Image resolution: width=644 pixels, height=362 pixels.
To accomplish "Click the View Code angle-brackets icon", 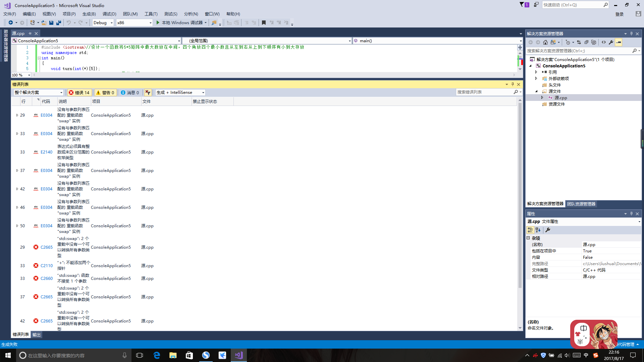I will click(604, 42).
